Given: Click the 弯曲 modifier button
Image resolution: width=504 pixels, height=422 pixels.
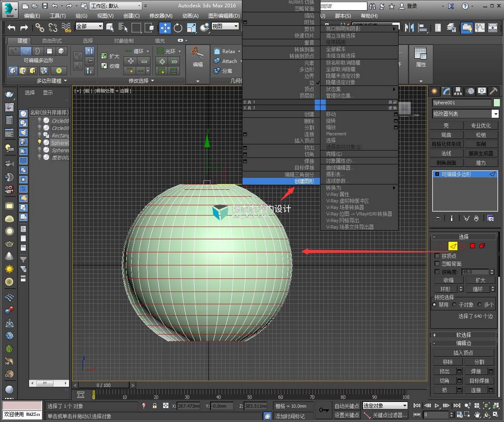Looking at the screenshot, I should pyautogui.click(x=446, y=135).
